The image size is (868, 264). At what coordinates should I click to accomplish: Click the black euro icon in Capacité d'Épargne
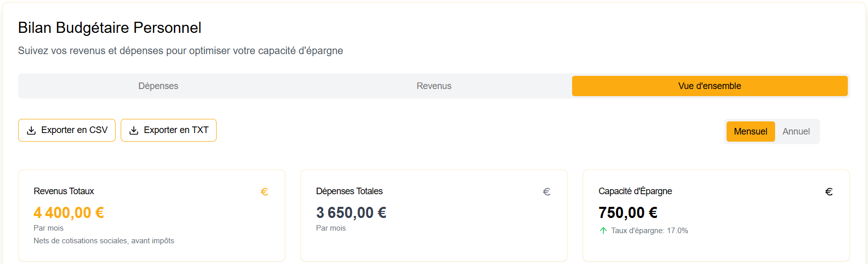point(829,192)
